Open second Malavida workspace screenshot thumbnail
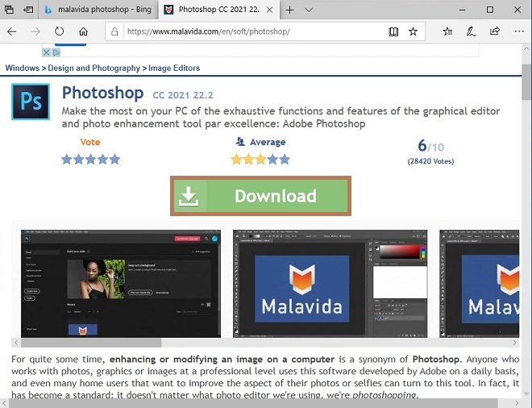The height and width of the screenshot is (408, 532). (x=330, y=284)
